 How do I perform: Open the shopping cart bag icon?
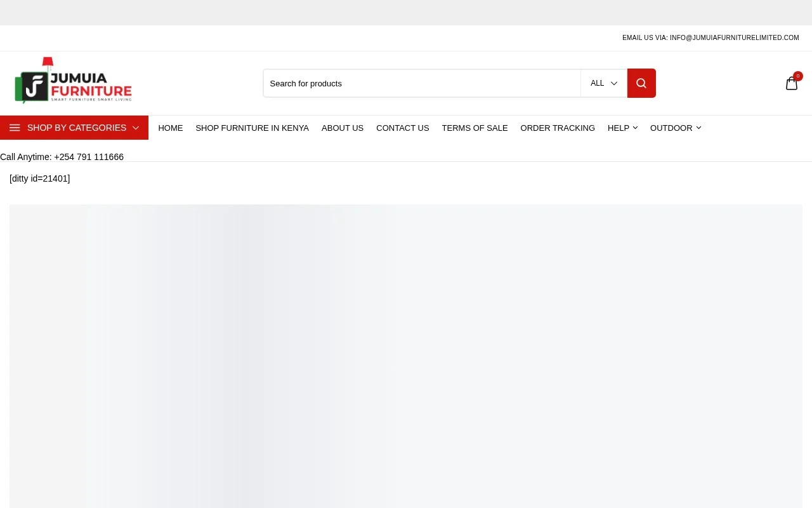(792, 83)
